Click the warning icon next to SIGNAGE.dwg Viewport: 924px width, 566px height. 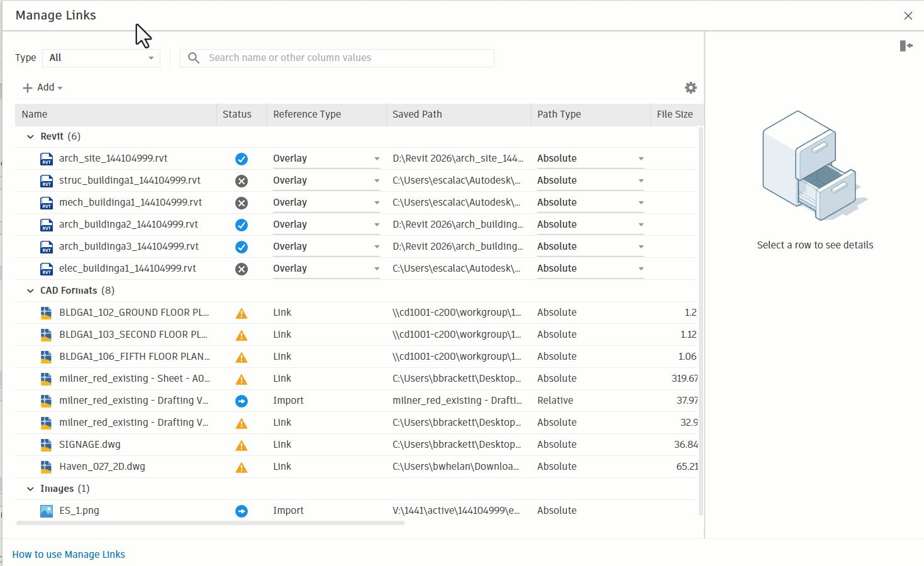pyautogui.click(x=242, y=445)
